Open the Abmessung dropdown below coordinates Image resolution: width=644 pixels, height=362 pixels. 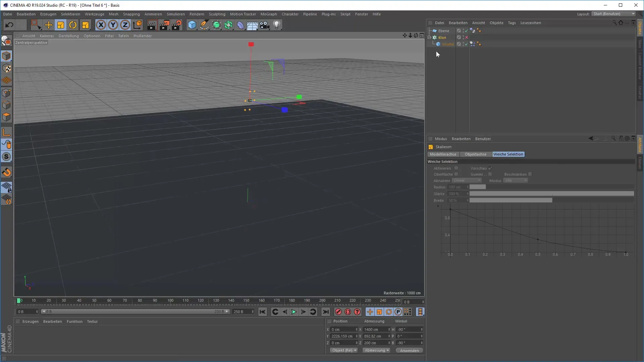pyautogui.click(x=376, y=351)
